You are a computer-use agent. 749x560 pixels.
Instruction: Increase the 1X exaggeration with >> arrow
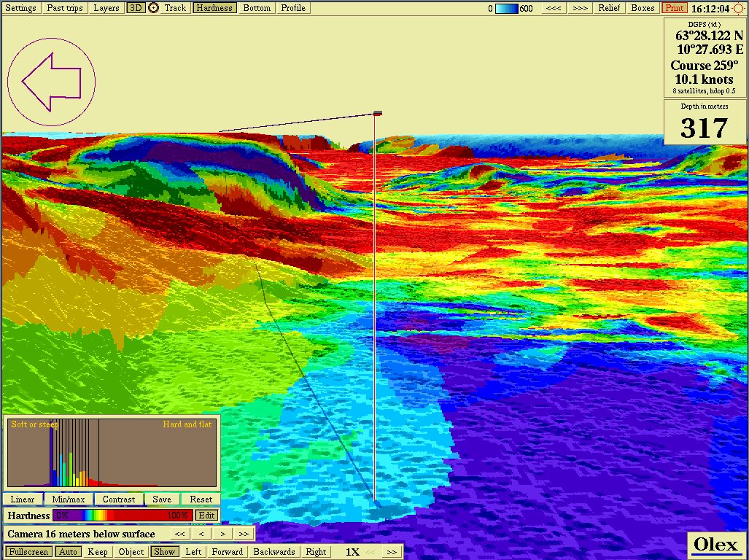392,552
